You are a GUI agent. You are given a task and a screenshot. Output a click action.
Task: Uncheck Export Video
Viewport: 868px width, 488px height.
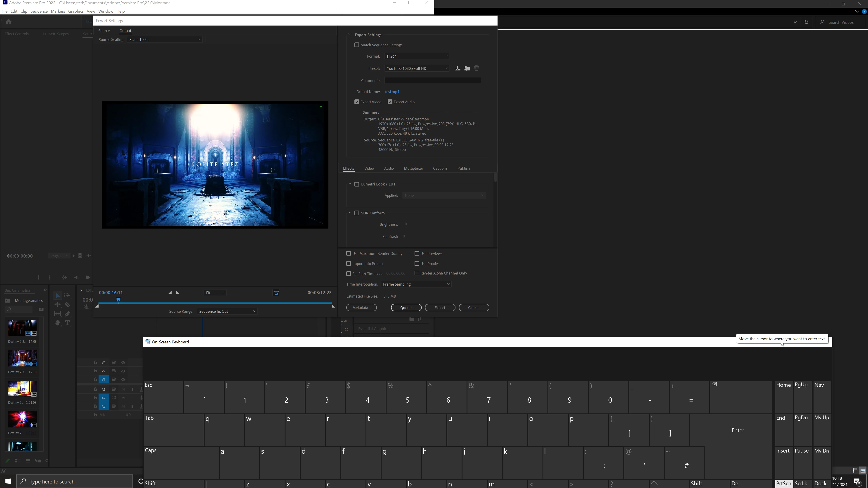click(x=357, y=102)
